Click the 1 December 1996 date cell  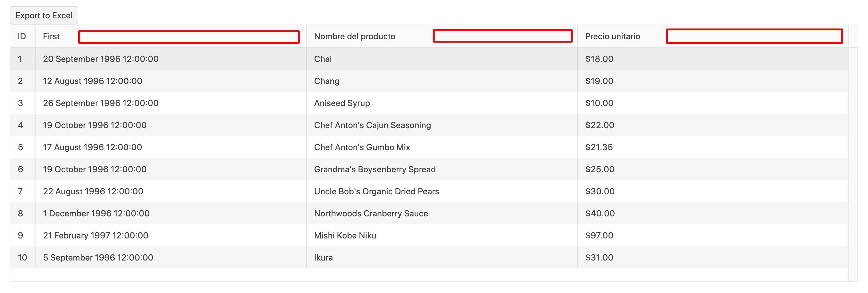(x=96, y=214)
